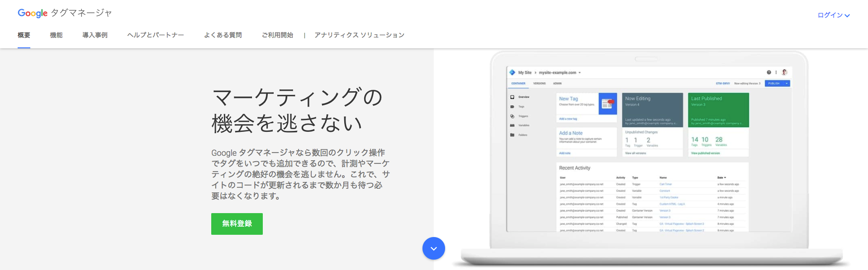The image size is (868, 270).
Task: Click the My Site breadcrumb in the mockup
Action: pyautogui.click(x=525, y=73)
